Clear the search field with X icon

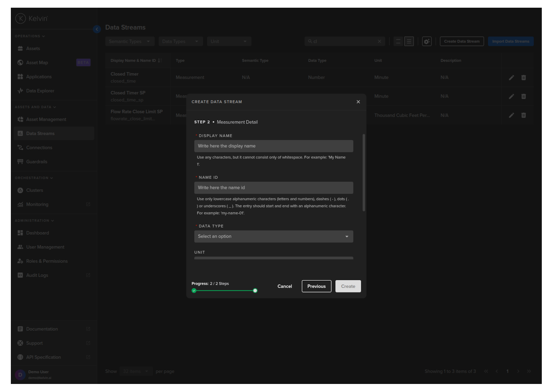click(379, 42)
